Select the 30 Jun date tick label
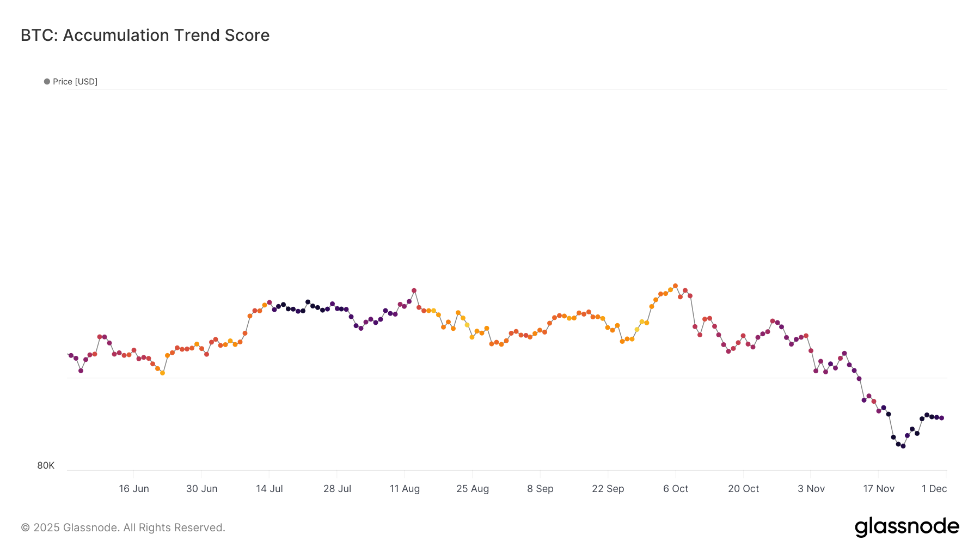 tap(202, 489)
